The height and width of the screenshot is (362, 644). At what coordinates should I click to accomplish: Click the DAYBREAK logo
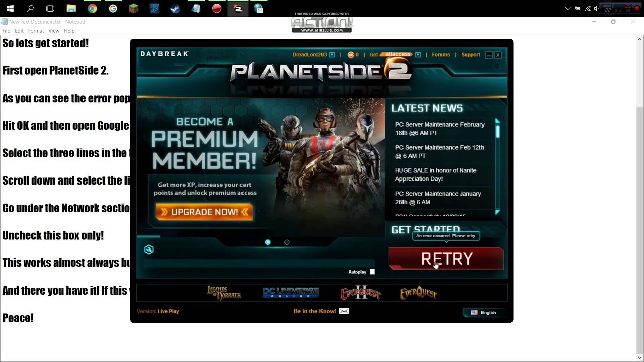coord(165,54)
